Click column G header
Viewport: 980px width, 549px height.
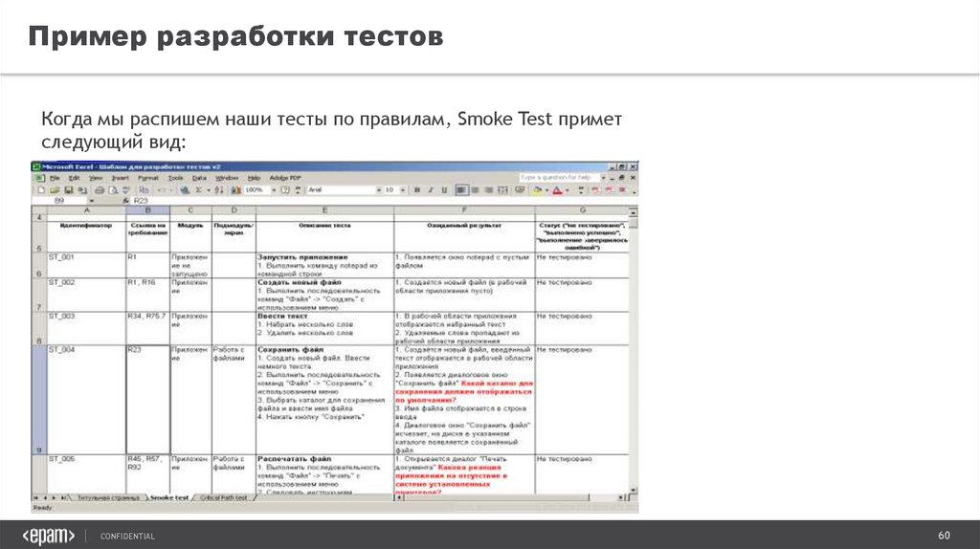click(583, 211)
